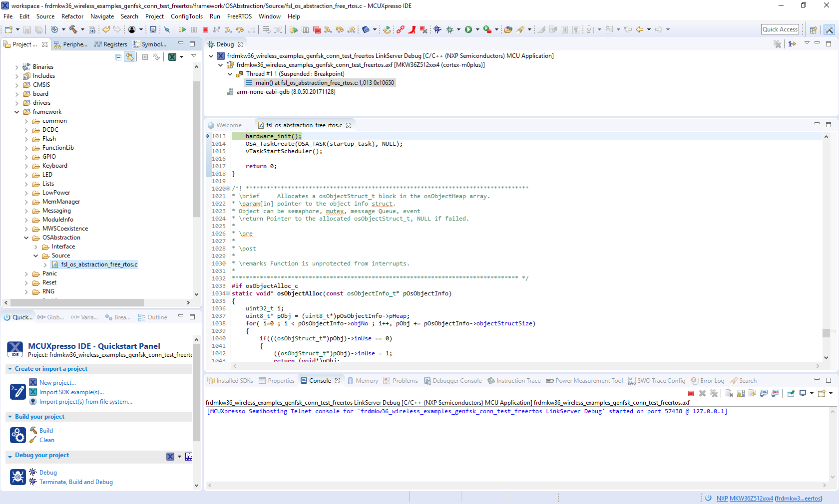The height and width of the screenshot is (504, 839).
Task: Toggle Skip All Breakpoints icon
Action: point(167,30)
